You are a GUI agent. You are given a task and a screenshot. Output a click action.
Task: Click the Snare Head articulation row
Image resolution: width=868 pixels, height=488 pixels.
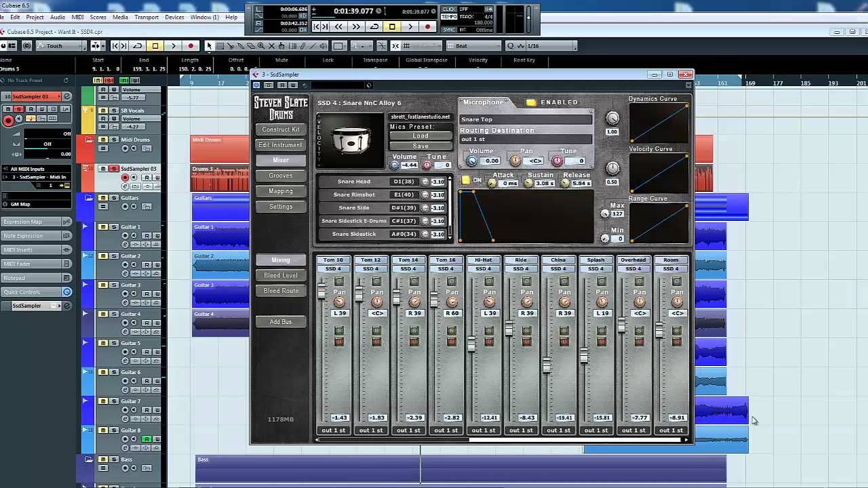(x=382, y=182)
